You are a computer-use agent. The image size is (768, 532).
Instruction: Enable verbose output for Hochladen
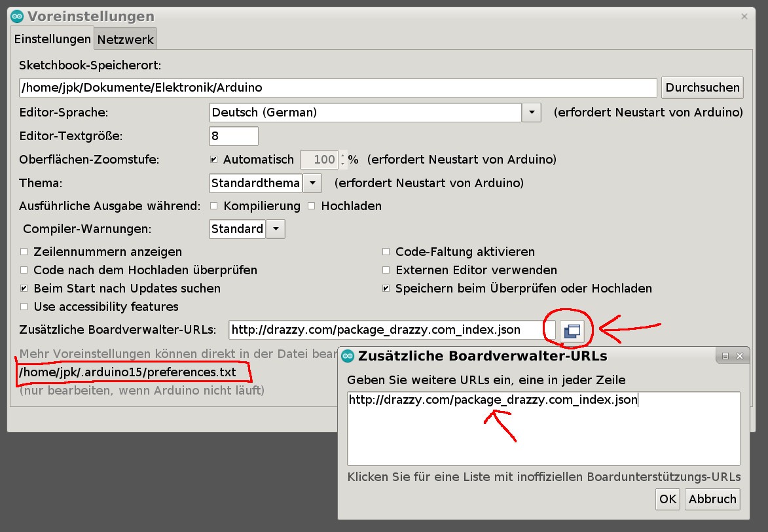(311, 206)
